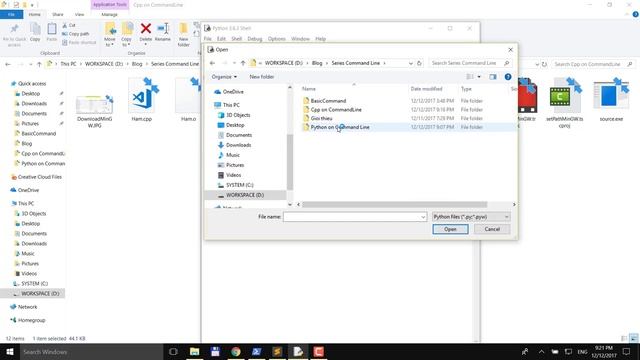Click the Help icon in the Open dialog

pyautogui.click(x=508, y=77)
